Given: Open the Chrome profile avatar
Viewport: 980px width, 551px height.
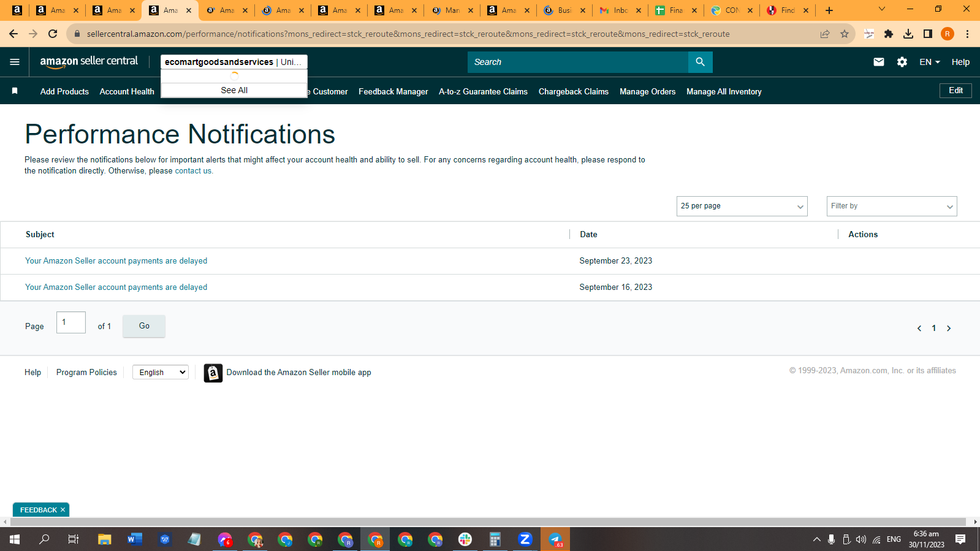Looking at the screenshot, I should coord(948,34).
